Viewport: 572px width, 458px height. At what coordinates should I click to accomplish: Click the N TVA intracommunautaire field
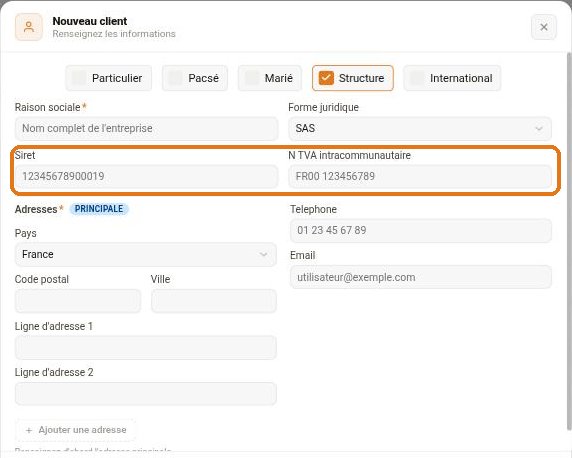coord(420,176)
